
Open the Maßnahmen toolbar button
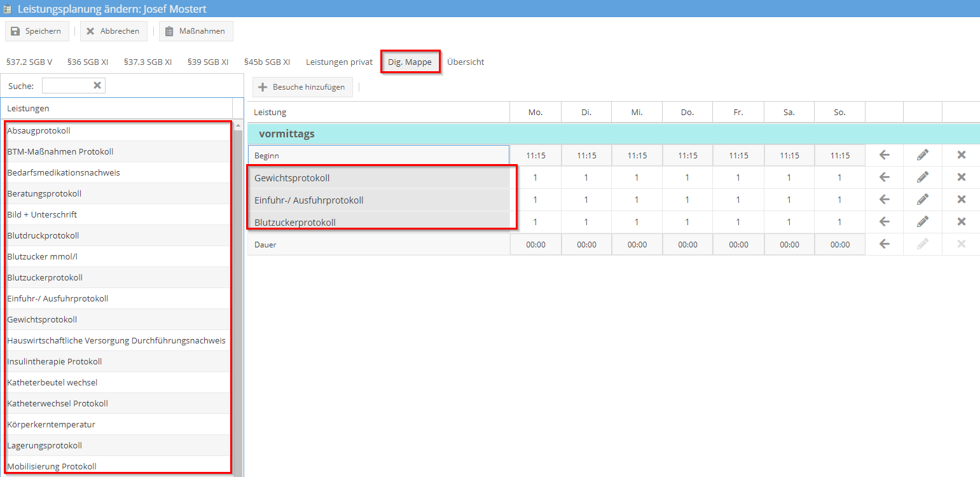point(196,31)
